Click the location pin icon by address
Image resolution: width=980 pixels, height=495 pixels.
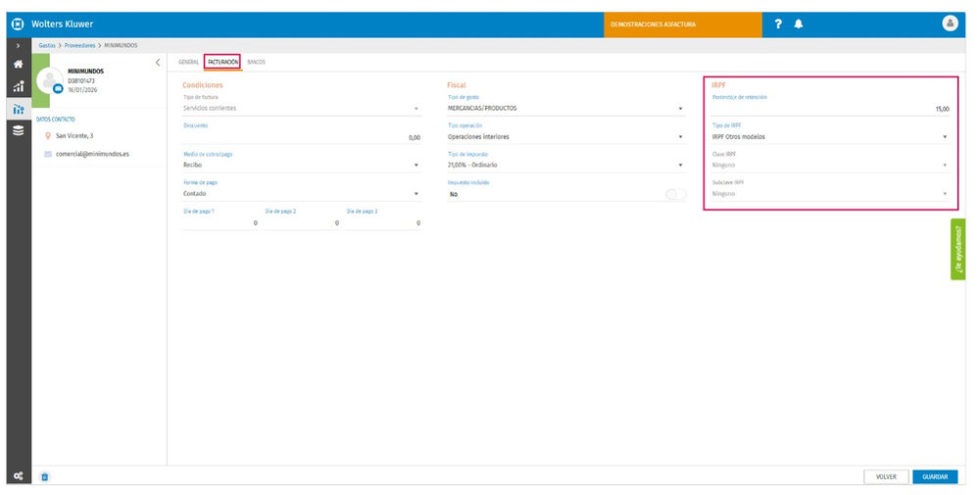48,135
